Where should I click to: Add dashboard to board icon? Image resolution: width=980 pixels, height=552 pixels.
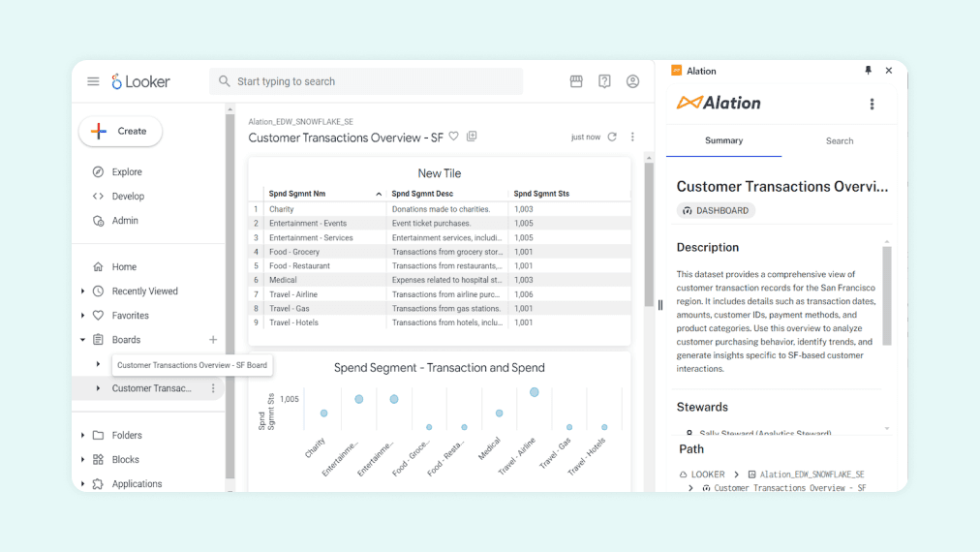[x=472, y=137]
